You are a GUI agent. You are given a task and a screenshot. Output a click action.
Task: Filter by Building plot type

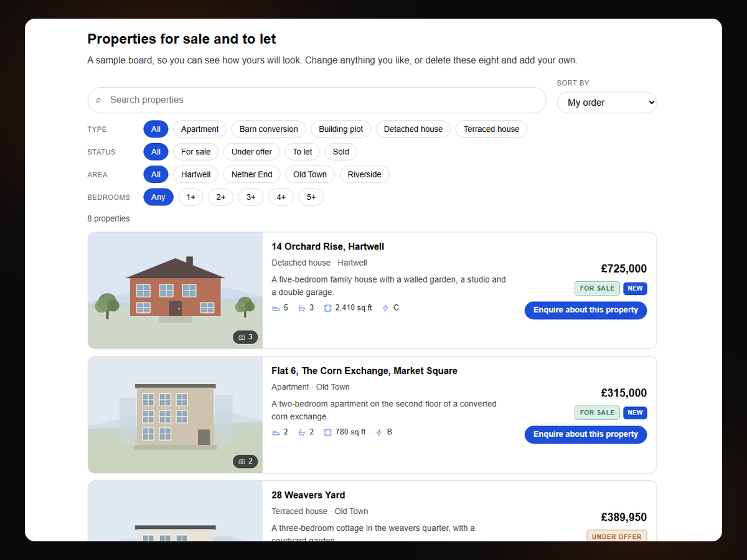(341, 129)
